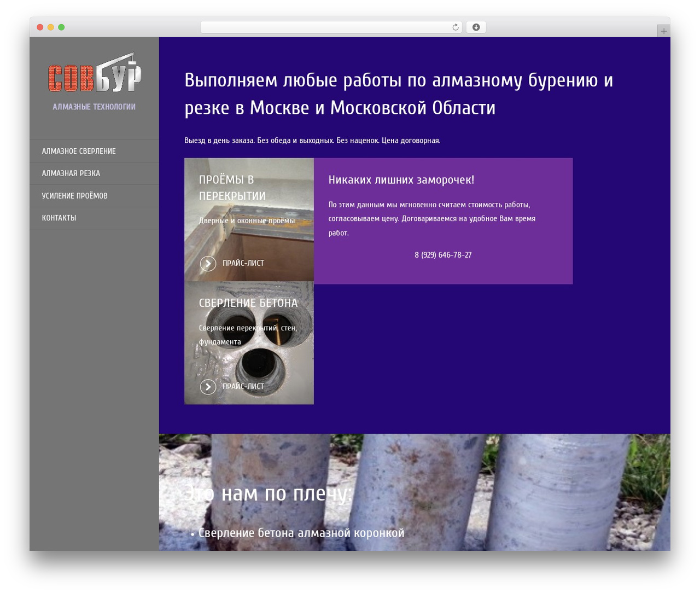
Task: Maximize the window with the green button
Action: point(61,27)
